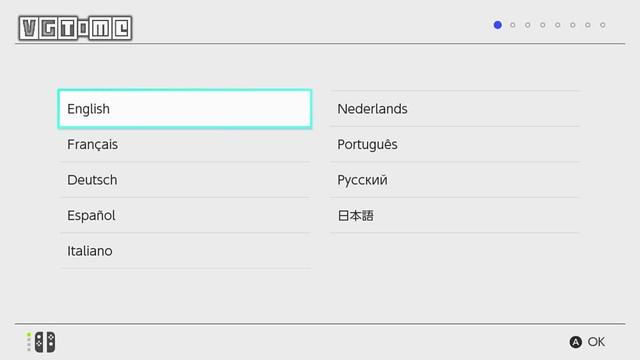Screen dimensions: 640x360
Task: Click the second setup progress dot
Action: [x=513, y=25]
